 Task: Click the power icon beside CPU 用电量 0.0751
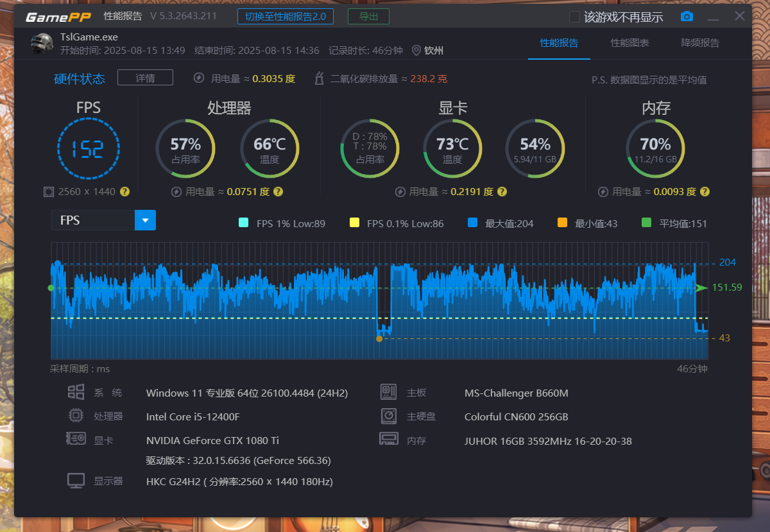click(176, 191)
